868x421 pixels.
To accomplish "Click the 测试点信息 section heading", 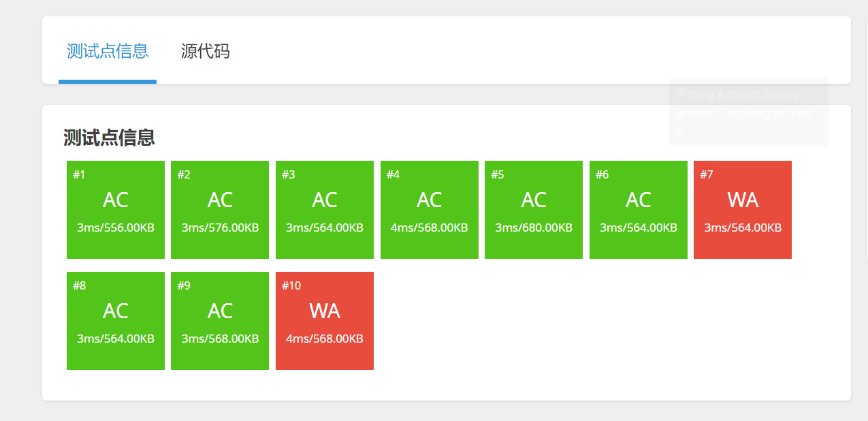I will [109, 138].
